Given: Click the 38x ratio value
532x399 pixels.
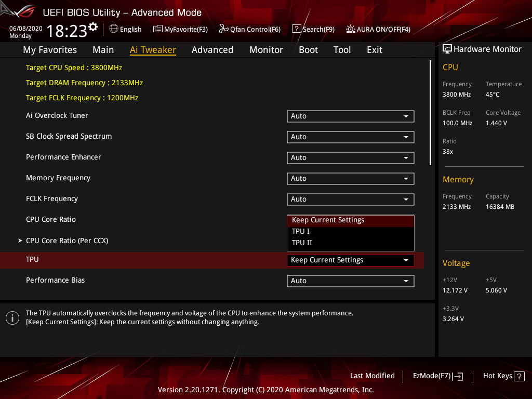Looking at the screenshot, I should point(448,152).
